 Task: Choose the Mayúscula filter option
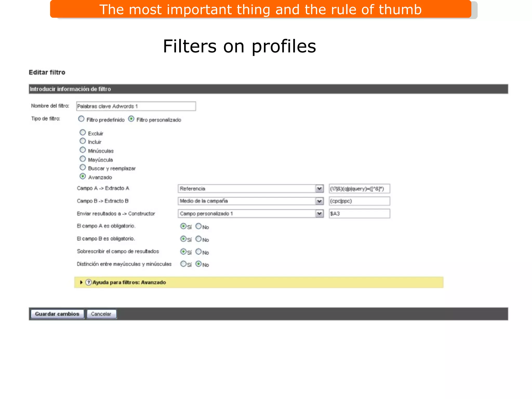click(83, 159)
